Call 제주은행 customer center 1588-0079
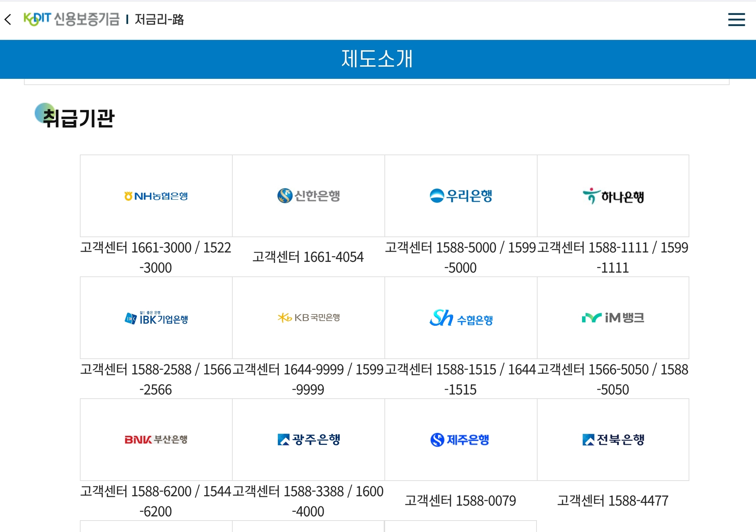This screenshot has height=532, width=756. [x=461, y=501]
